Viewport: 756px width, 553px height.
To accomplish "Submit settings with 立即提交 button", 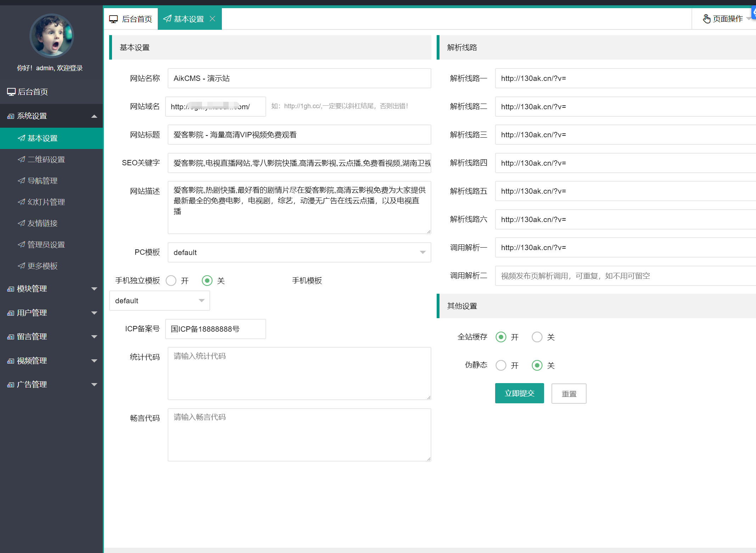I will [x=519, y=393].
